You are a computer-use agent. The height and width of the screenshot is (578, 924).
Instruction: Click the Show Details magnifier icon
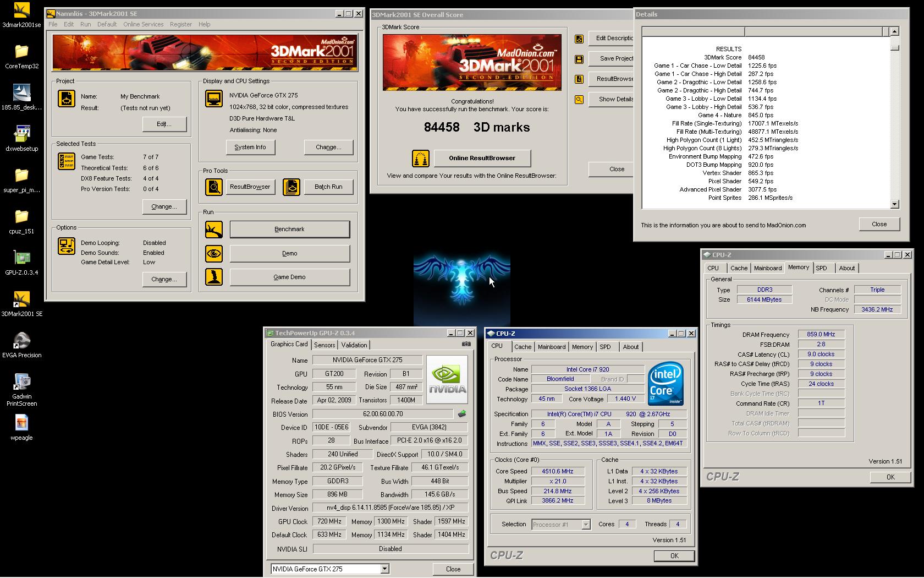pos(579,100)
